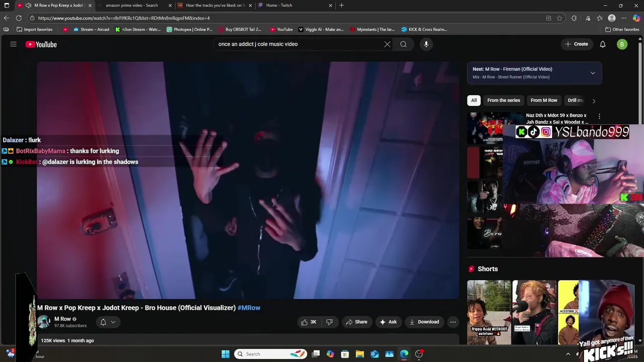Image resolution: width=644 pixels, height=362 pixels.
Task: Open more options for Naz Dth video
Action: point(599,116)
